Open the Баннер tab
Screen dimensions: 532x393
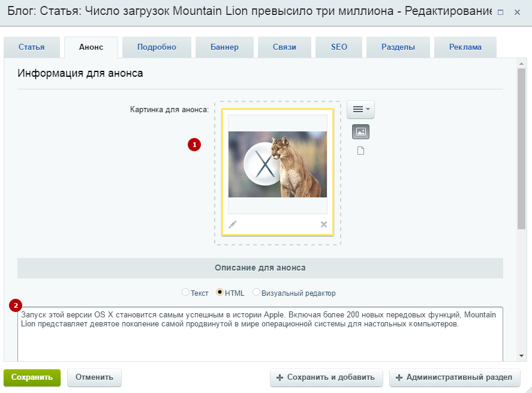(224, 47)
